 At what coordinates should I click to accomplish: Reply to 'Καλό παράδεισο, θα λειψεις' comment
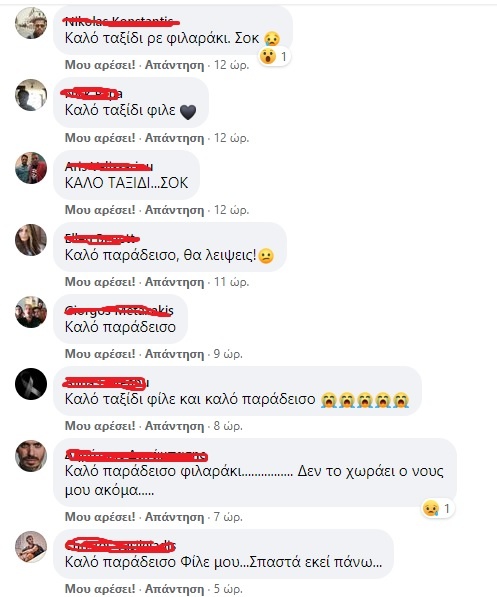174,282
